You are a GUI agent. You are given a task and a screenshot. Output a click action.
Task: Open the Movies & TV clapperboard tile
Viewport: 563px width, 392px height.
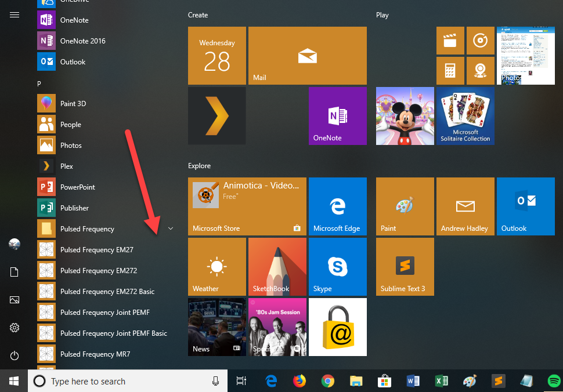pos(450,41)
